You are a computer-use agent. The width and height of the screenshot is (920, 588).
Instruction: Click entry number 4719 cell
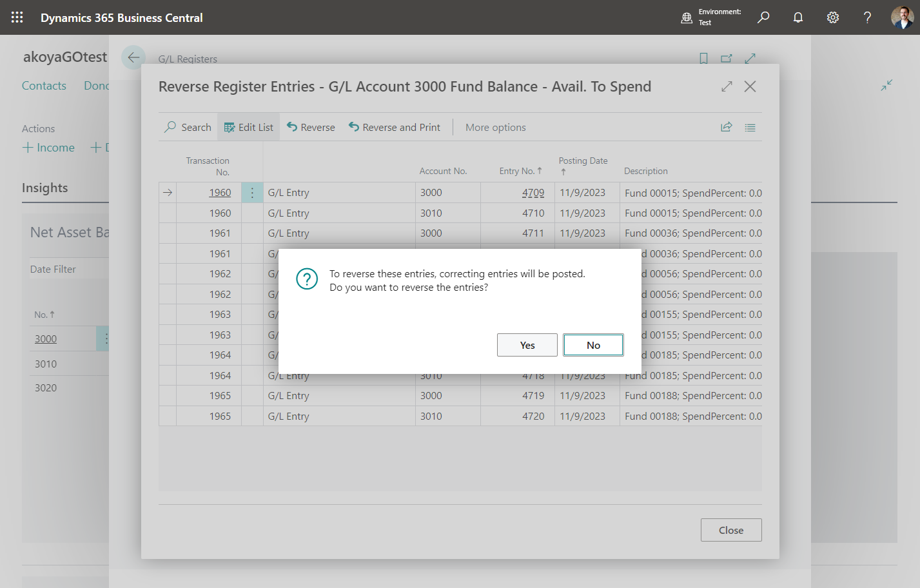point(518,396)
